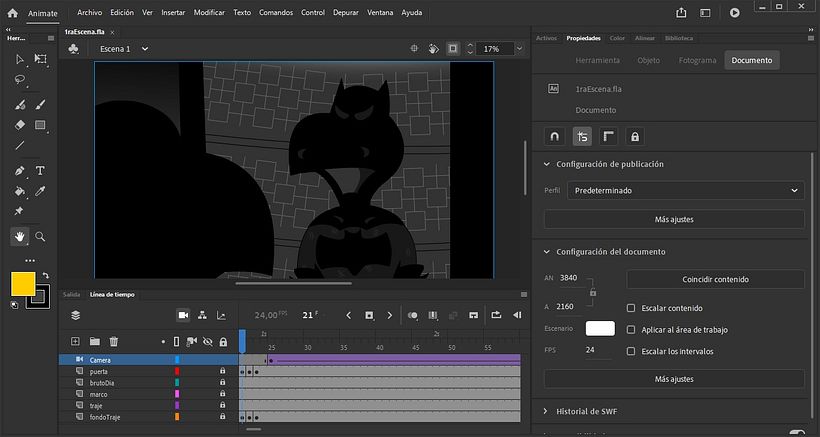This screenshot has height=437, width=820.
Task: Select the Rectangle tool
Action: click(x=40, y=125)
